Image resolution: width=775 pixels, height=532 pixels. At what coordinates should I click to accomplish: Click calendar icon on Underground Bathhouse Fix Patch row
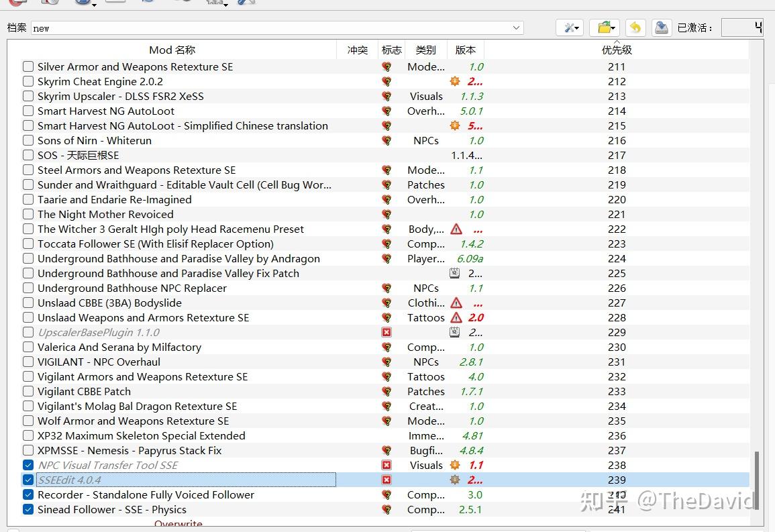point(454,273)
